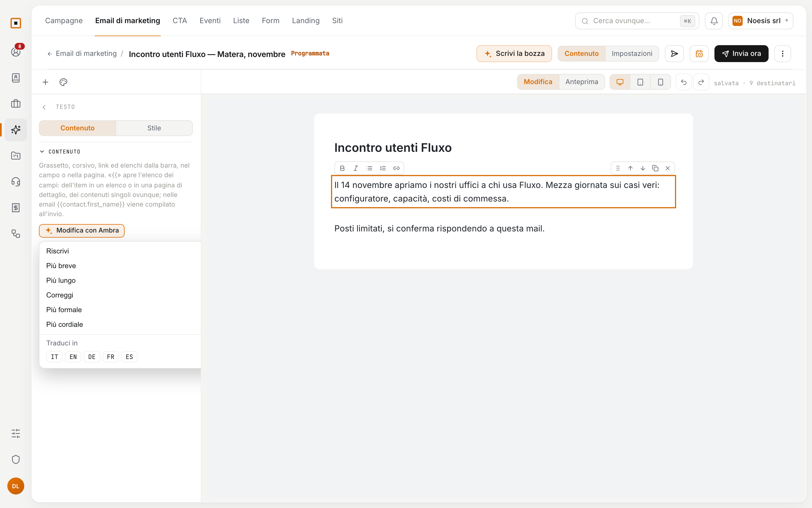The width and height of the screenshot is (812, 508).
Task: Click the Incontro utenti Fluxo heading block
Action: click(x=393, y=148)
